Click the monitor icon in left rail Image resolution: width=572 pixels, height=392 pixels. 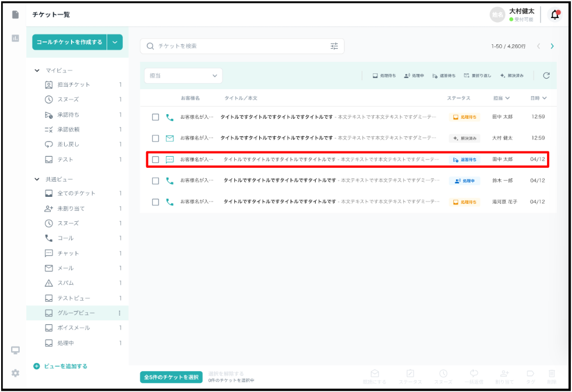[16, 350]
